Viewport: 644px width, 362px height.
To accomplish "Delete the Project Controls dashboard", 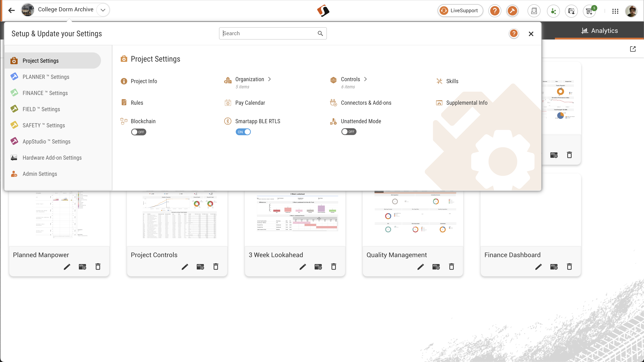I will tap(215, 267).
